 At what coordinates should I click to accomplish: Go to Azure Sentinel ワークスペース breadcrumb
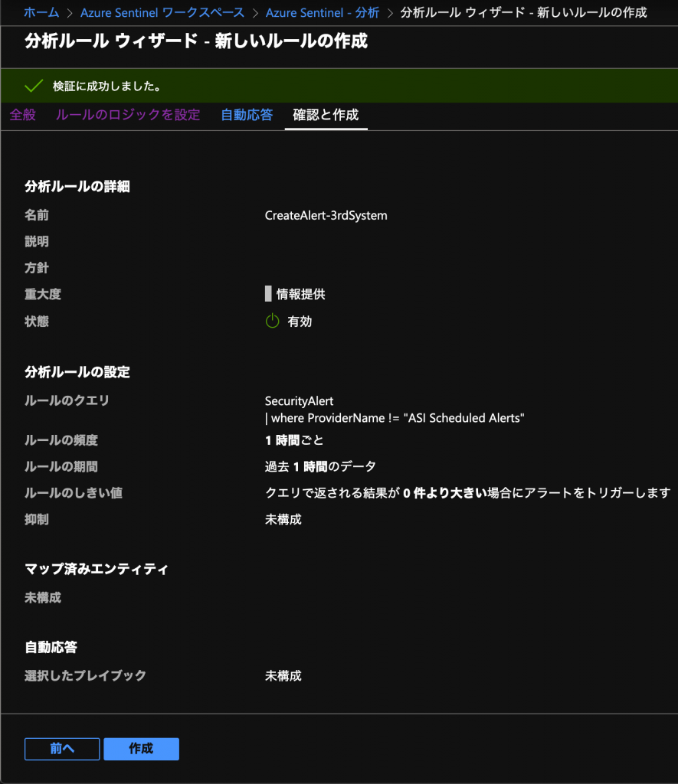pos(162,12)
